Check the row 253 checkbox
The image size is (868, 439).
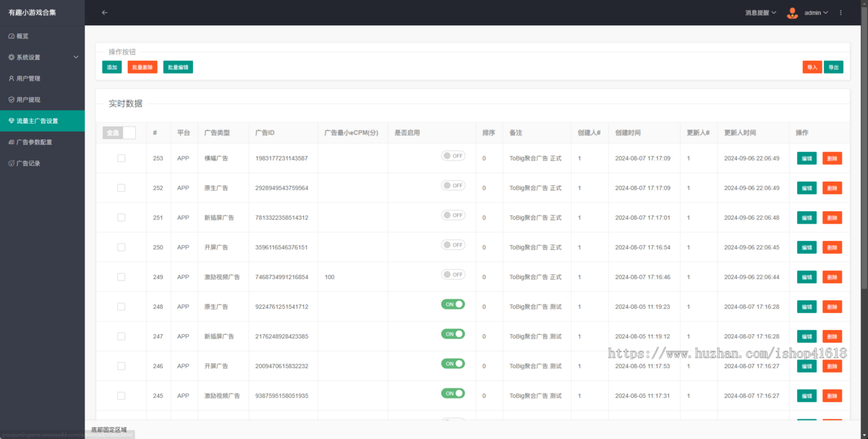[x=121, y=158]
